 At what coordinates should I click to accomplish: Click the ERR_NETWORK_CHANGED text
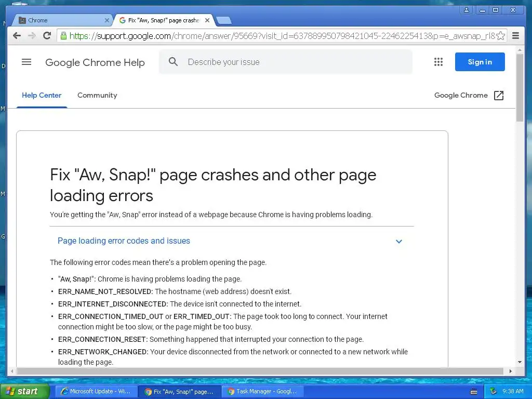(103, 352)
